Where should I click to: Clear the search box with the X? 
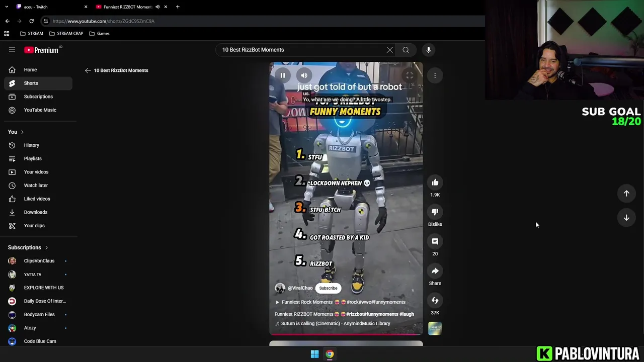tap(389, 50)
